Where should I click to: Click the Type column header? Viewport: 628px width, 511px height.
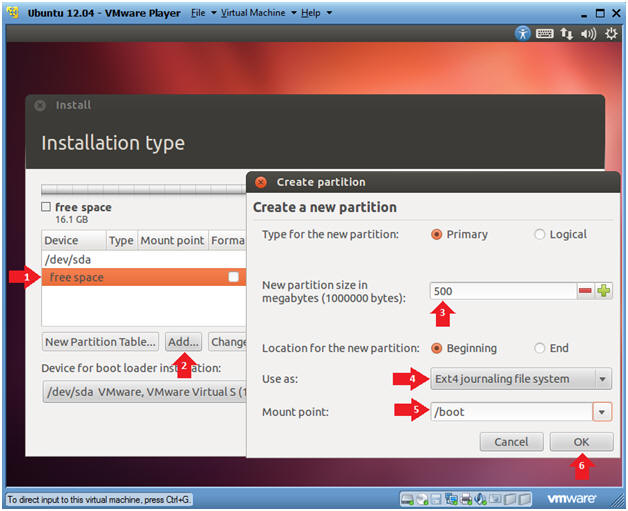pyautogui.click(x=122, y=240)
